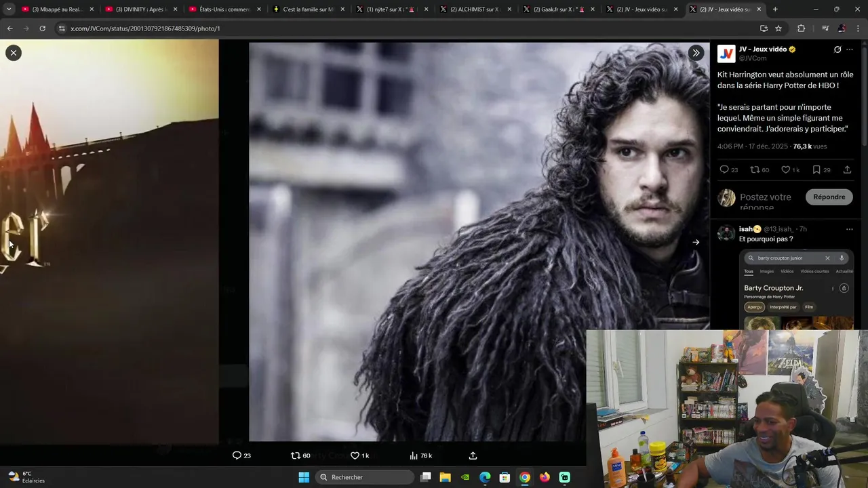868x488 pixels.
Task: Click the install app icon in address bar
Action: (764, 28)
